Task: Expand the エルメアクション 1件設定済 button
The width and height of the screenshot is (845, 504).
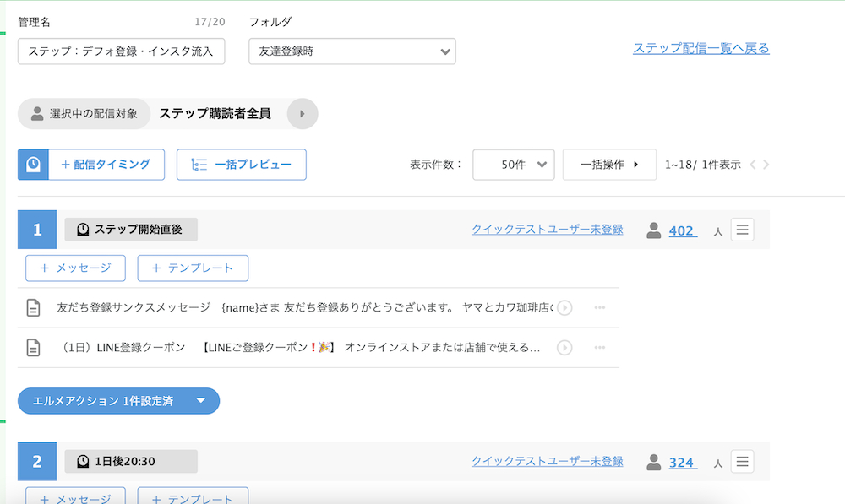Action: point(118,401)
